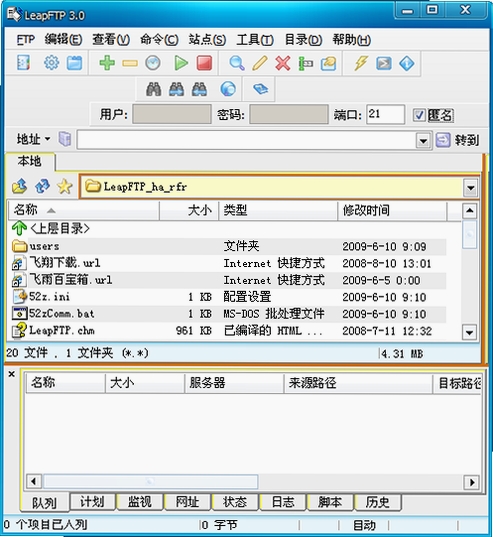Click the 转到 go arrow icon
The image size is (493, 537).
click(443, 140)
